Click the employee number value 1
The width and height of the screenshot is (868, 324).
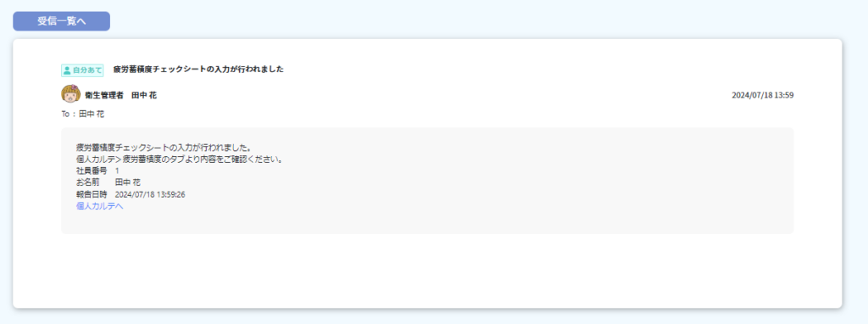point(117,171)
